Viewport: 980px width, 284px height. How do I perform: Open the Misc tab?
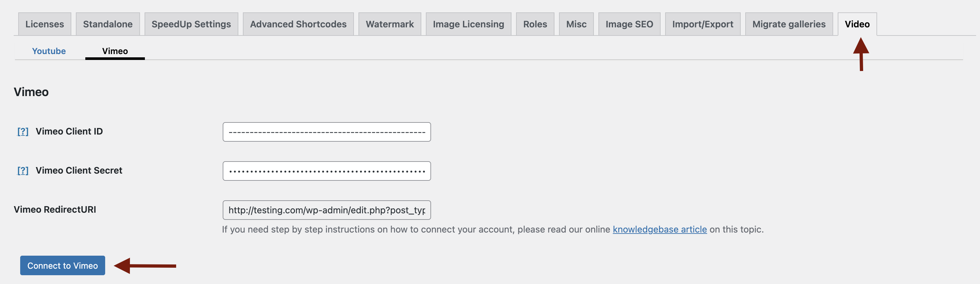pos(576,24)
